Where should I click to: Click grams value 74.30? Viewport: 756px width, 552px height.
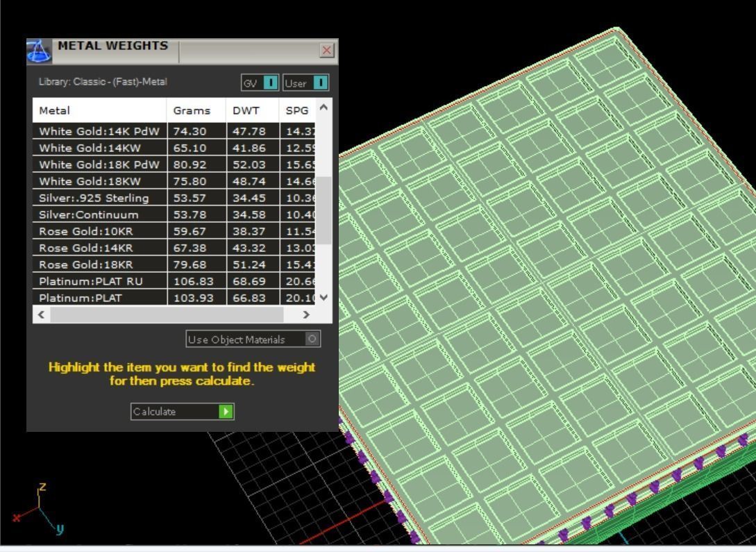tap(190, 131)
